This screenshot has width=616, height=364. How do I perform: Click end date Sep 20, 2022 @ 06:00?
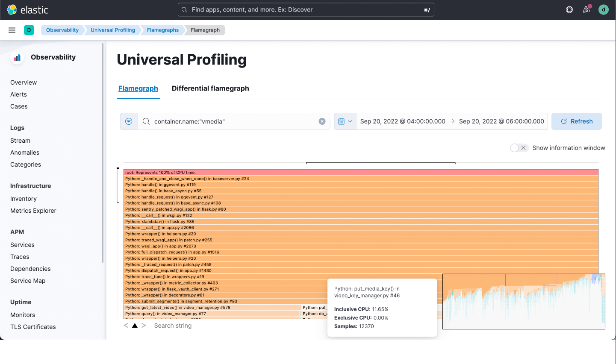[501, 121]
